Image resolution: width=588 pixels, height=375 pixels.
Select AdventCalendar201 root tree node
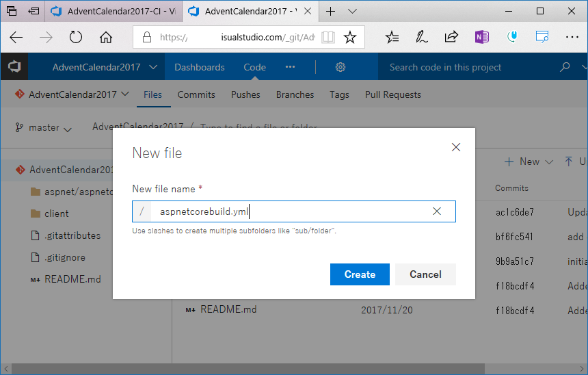click(64, 170)
